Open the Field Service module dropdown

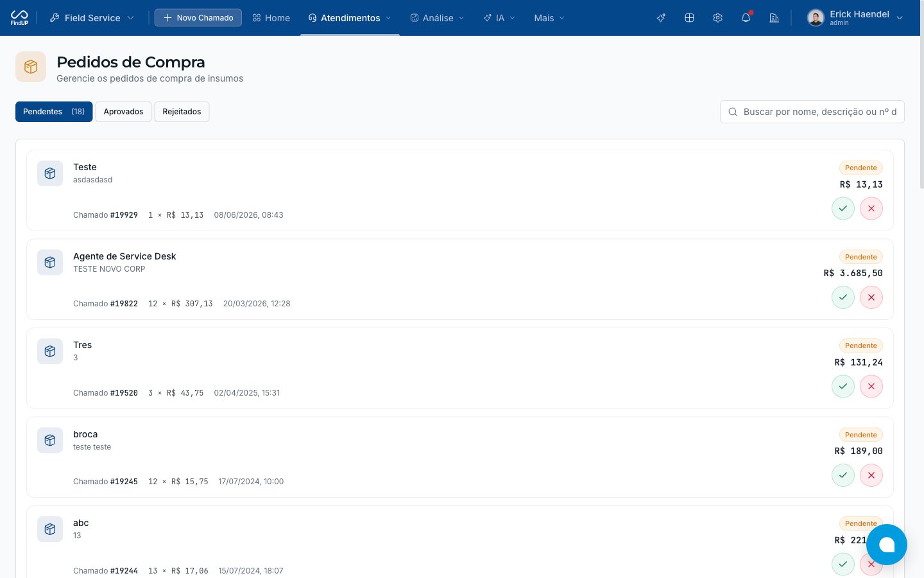pyautogui.click(x=92, y=18)
